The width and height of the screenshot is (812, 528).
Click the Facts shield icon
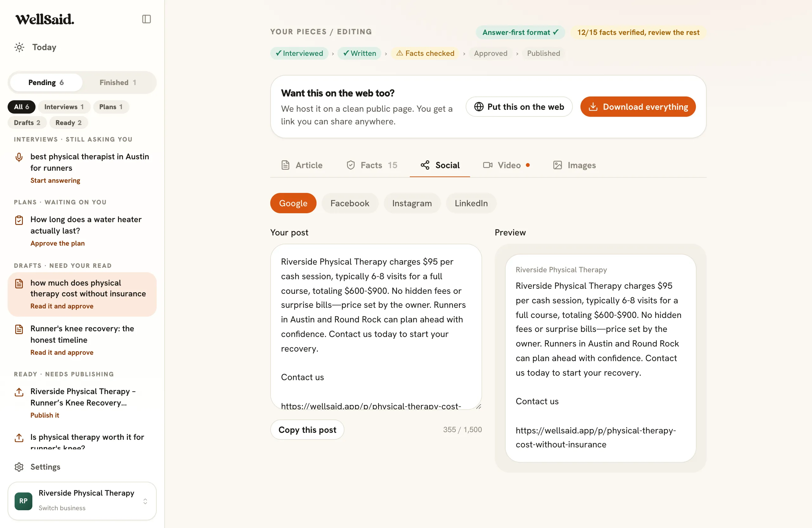[351, 165]
